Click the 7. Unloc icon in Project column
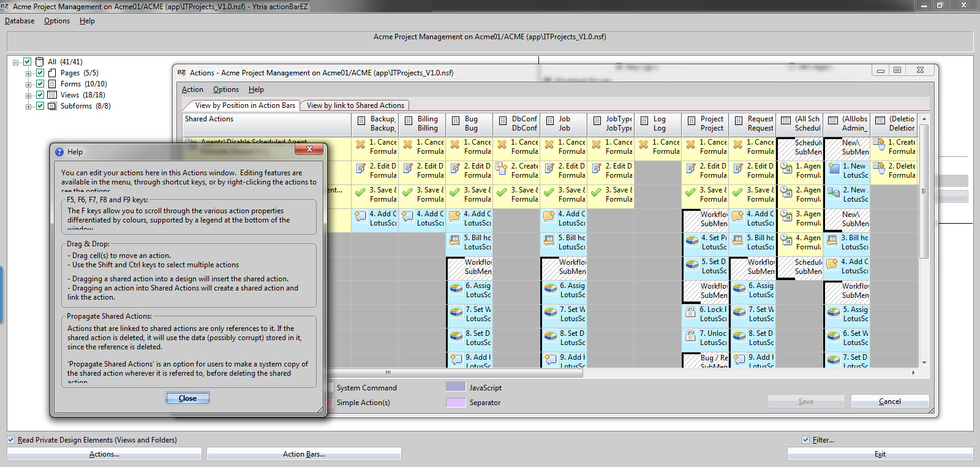Image resolution: width=980 pixels, height=467 pixels. click(x=691, y=335)
